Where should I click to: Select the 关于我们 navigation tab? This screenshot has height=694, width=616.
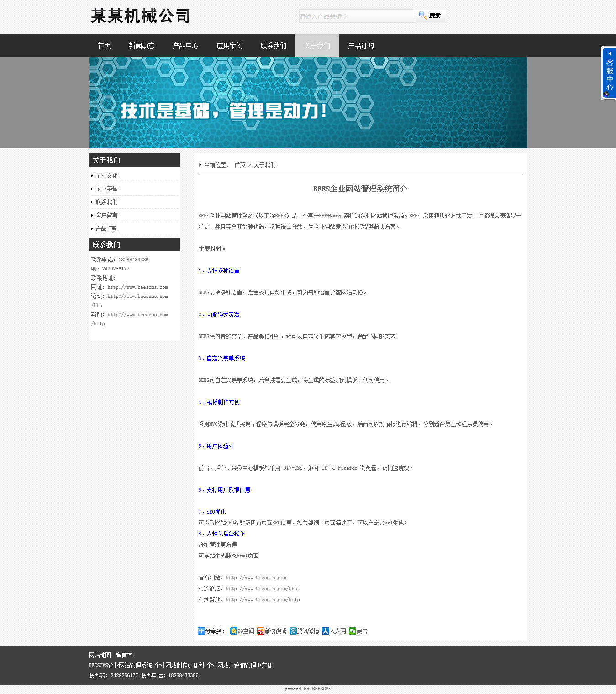point(317,46)
